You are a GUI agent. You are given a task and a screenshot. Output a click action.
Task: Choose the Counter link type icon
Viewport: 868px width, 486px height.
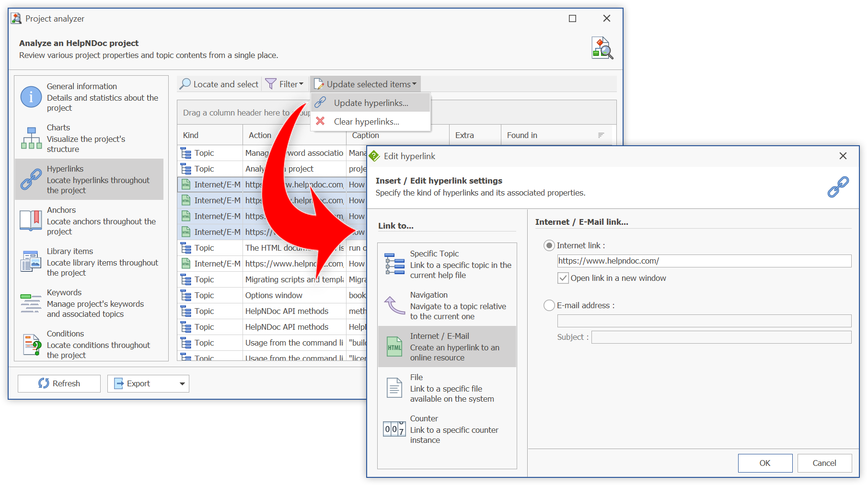point(394,429)
